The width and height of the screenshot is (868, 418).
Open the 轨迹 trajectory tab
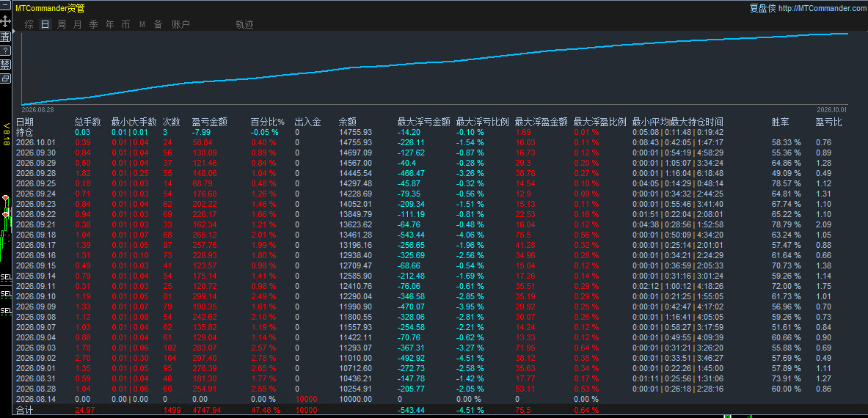tap(244, 24)
